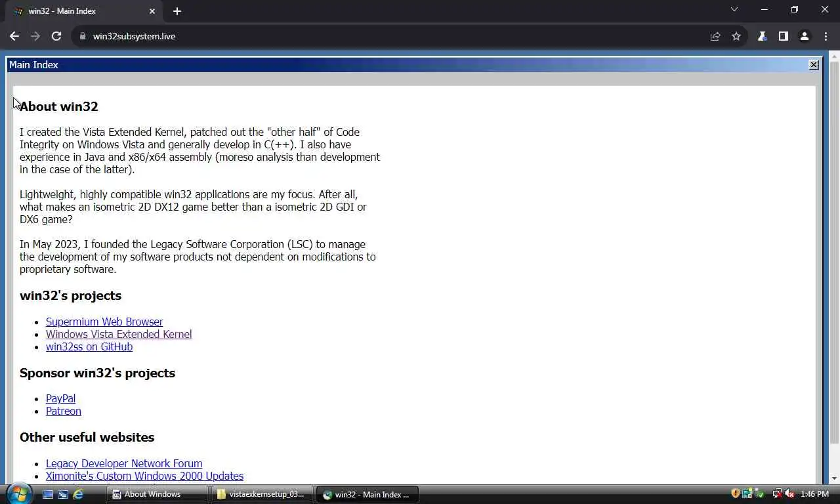The image size is (840, 504).
Task: Open the Patreon sponsor link
Action: coord(64,411)
